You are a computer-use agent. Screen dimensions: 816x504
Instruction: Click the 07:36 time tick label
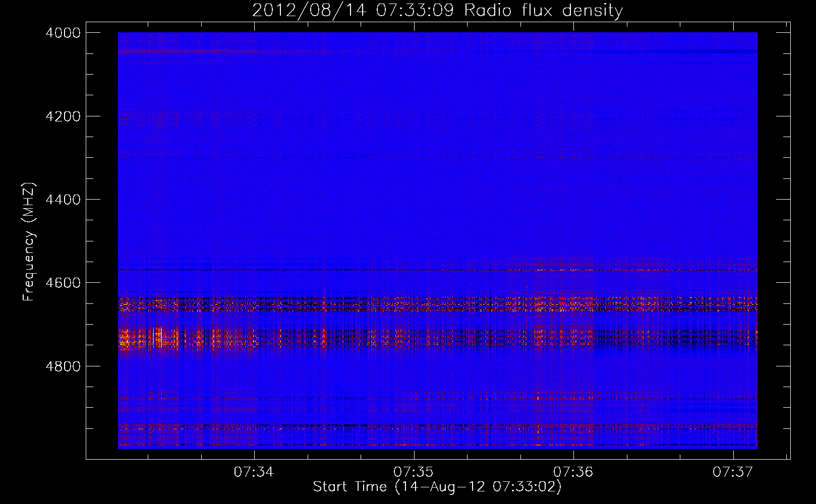point(573,472)
